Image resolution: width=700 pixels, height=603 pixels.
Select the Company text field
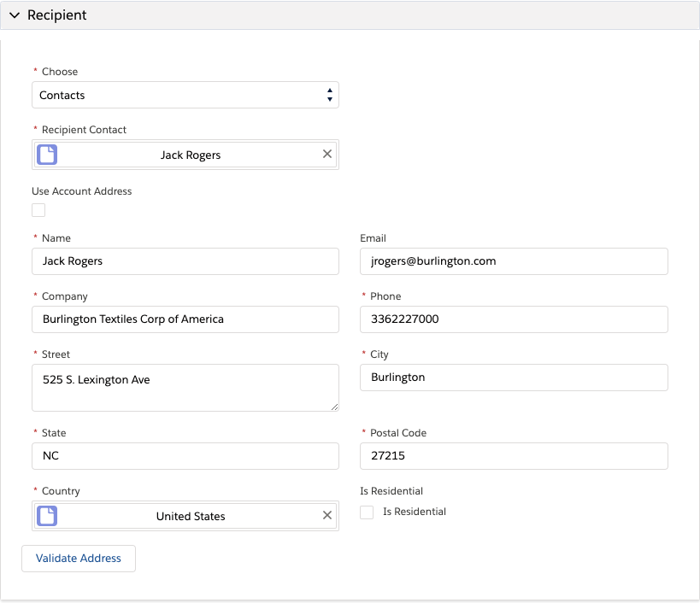(x=185, y=319)
